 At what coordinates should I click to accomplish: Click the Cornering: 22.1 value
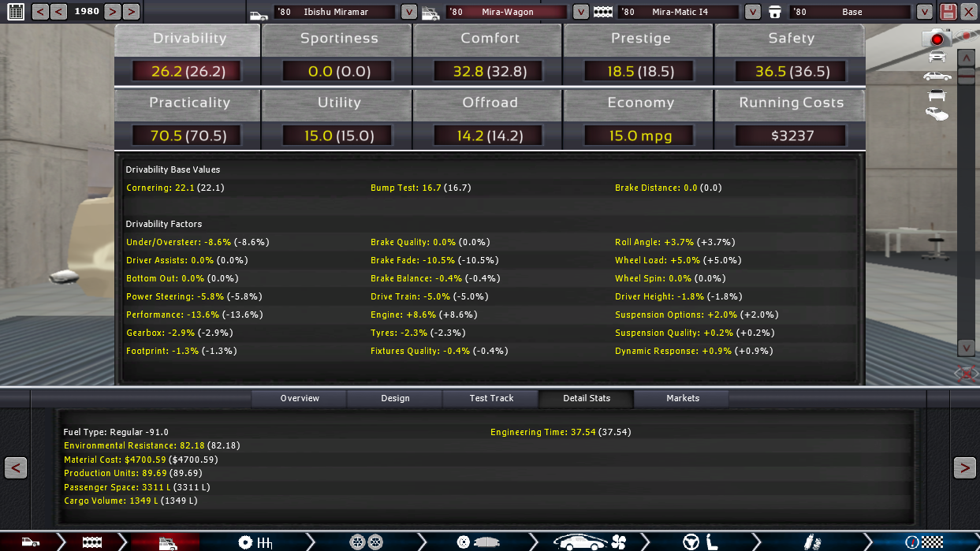point(175,188)
